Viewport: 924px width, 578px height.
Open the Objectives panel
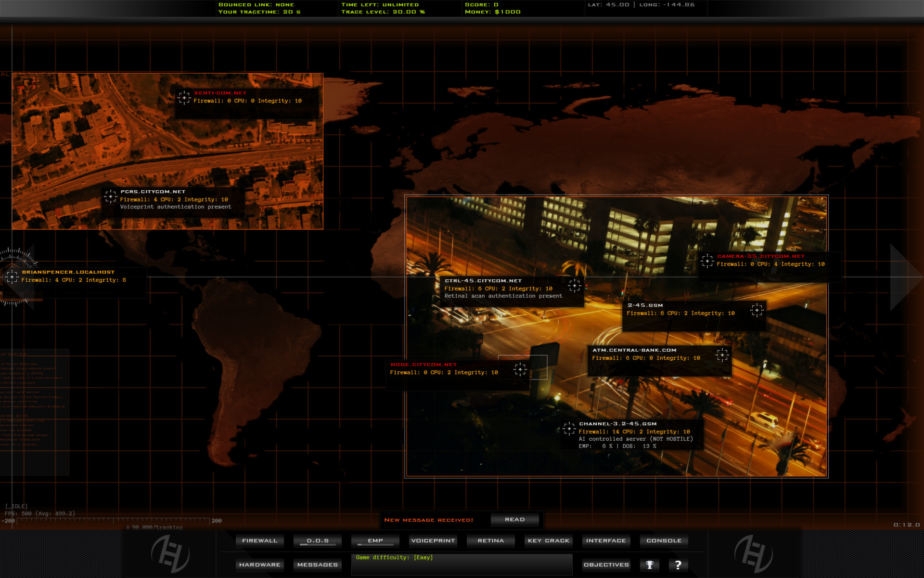pos(606,565)
